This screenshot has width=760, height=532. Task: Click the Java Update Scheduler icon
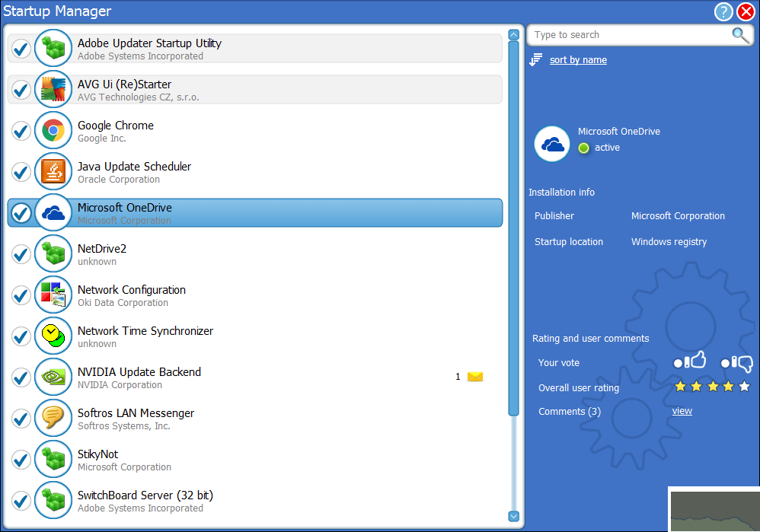53,172
